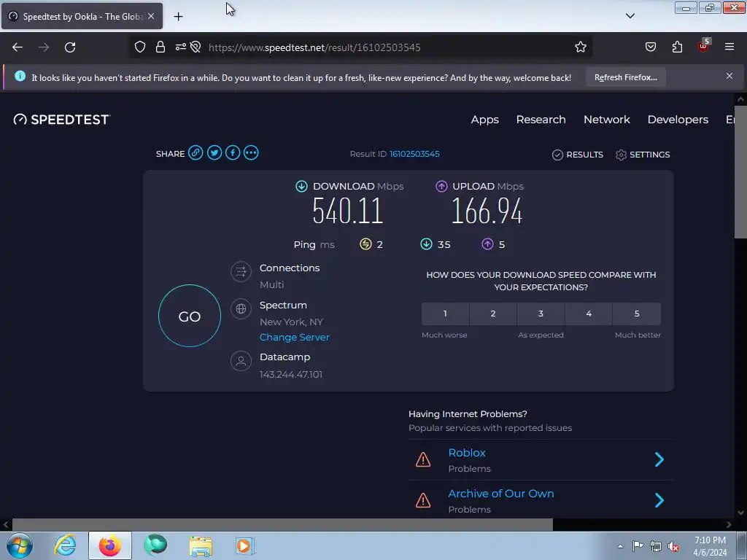Open the Network menu
Image resolution: width=747 pixels, height=560 pixels.
pos(607,120)
